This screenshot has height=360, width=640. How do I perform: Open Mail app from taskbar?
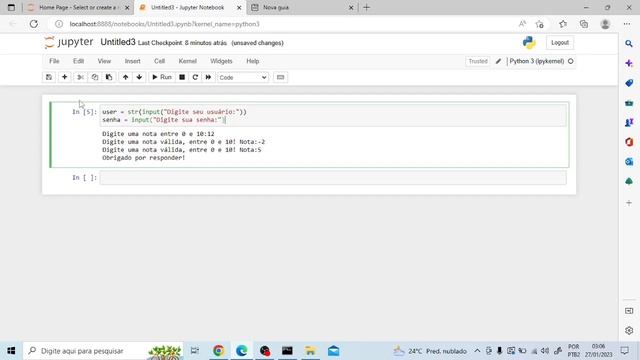[333, 351]
